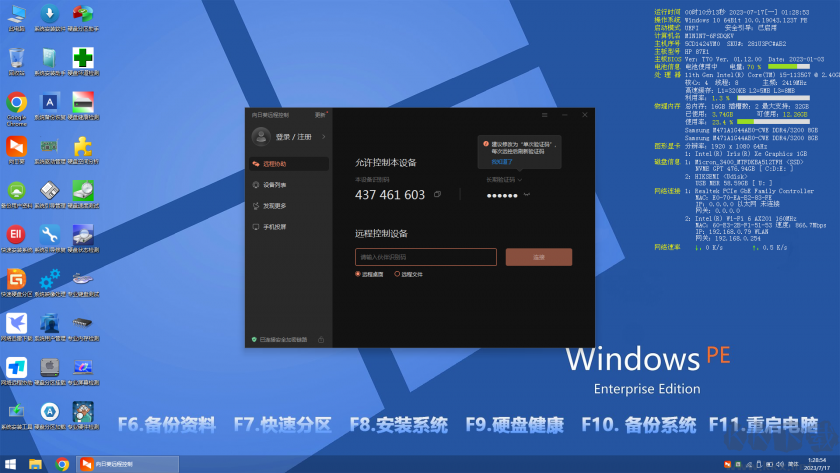Dismiss tooltip with 我知道了 link
This screenshot has height=473, width=840.
(502, 162)
